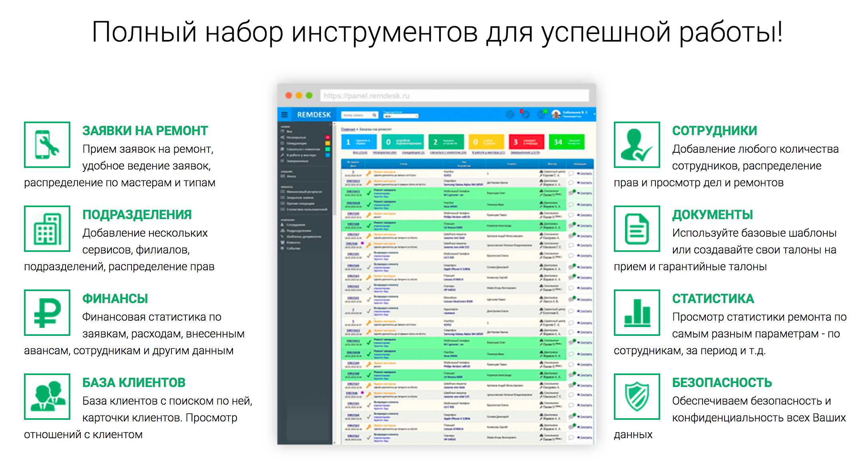
Task: Click the БЕЗОПАСНОСТЬ heading
Action: tap(721, 383)
